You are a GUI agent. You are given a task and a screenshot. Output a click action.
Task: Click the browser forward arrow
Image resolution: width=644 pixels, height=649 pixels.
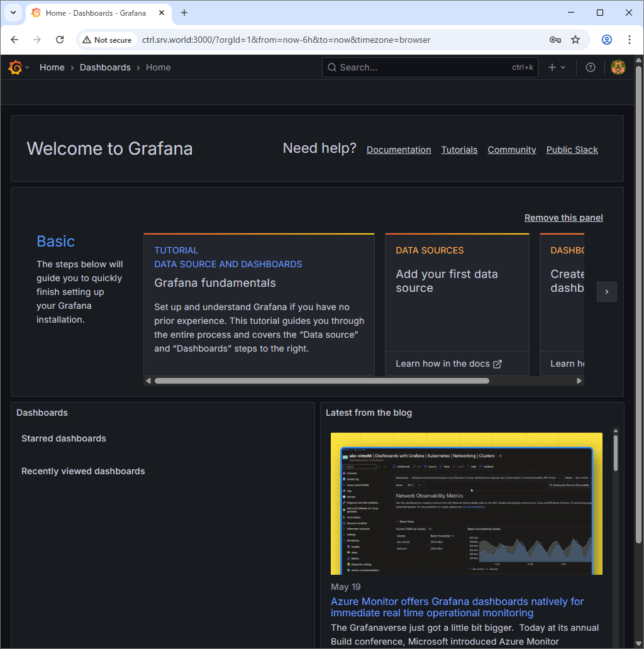click(37, 40)
